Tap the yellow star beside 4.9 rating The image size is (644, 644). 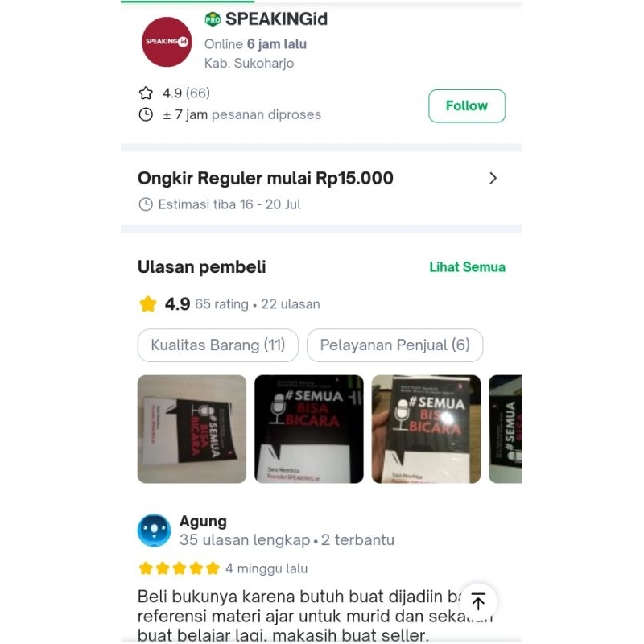[148, 304]
